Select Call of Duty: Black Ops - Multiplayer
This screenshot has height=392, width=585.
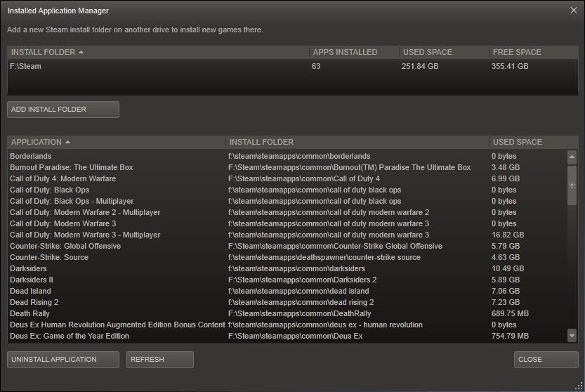287,201
